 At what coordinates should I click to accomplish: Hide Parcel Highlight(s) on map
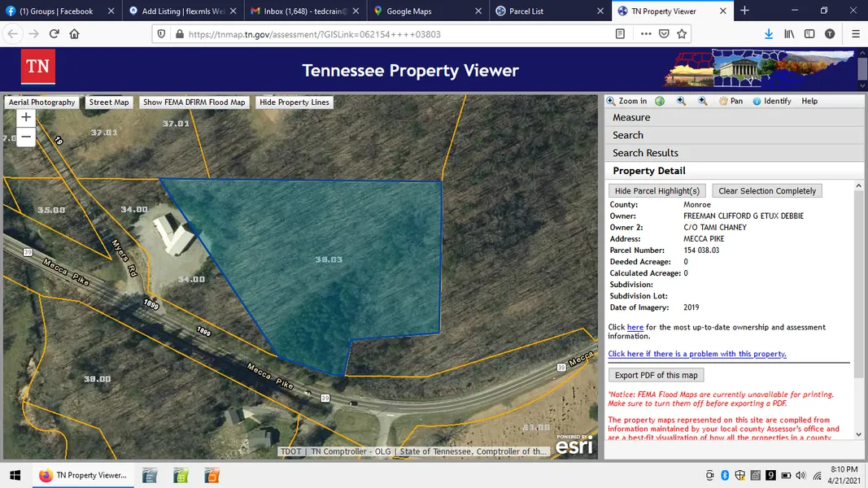[656, 191]
